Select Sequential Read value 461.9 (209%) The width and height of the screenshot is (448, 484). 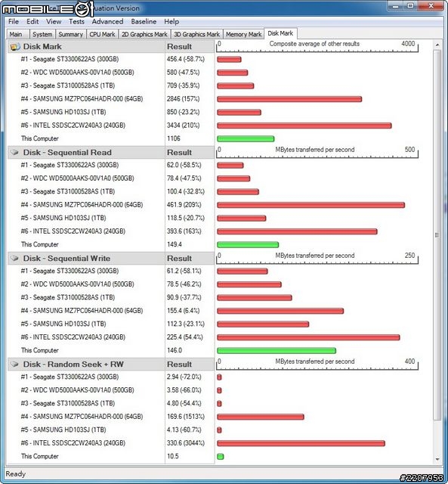click(x=184, y=205)
